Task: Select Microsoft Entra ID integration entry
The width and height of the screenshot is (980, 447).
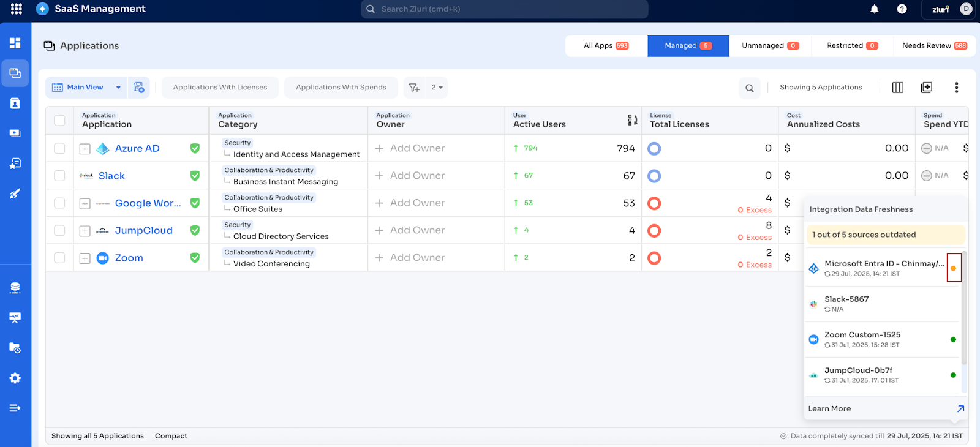Action: point(882,268)
